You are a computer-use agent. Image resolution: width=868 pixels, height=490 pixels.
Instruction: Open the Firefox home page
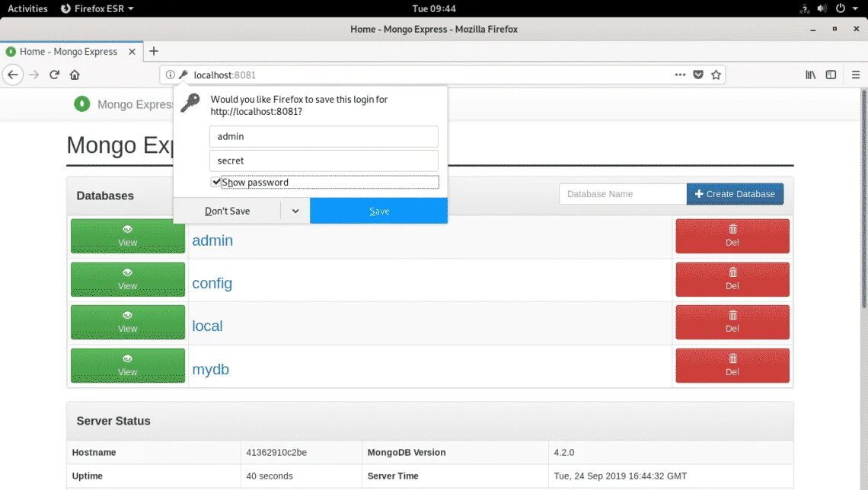75,75
